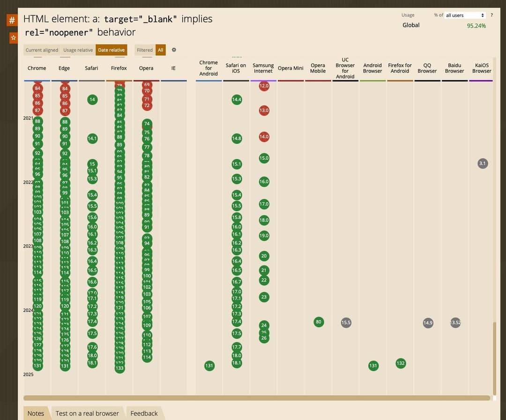The width and height of the screenshot is (506, 420).
Task: Switch to Test on a real browser tab
Action: pos(87,413)
